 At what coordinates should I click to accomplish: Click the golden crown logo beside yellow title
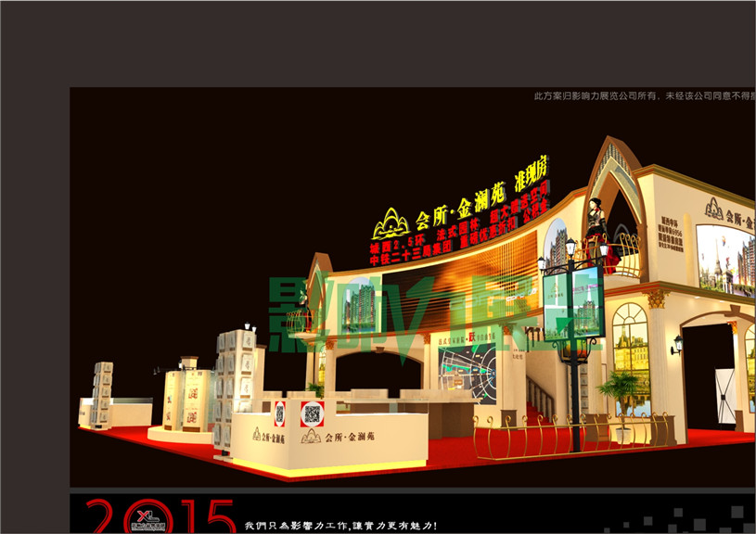pyautogui.click(x=391, y=223)
